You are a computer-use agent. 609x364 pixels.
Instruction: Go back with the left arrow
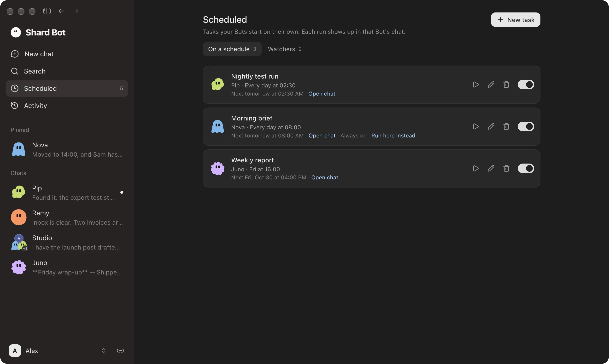61,11
